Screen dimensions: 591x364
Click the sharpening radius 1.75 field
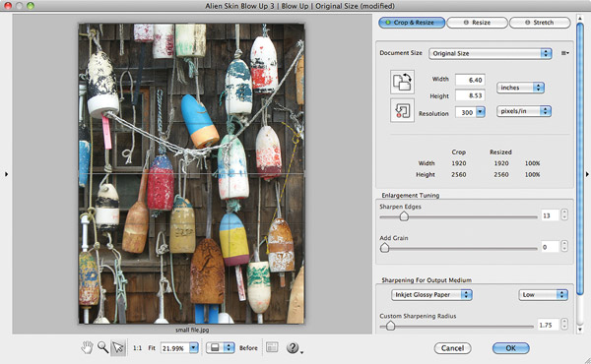coord(548,325)
